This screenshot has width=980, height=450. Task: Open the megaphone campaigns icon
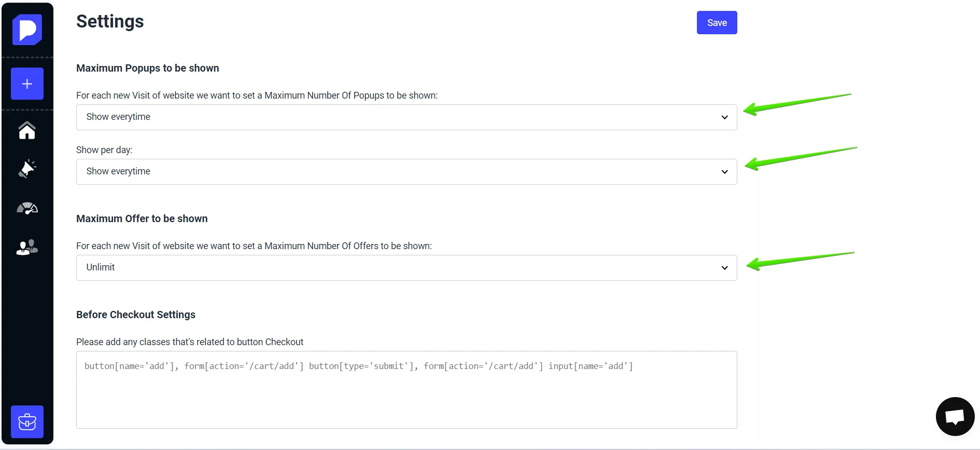tap(27, 169)
